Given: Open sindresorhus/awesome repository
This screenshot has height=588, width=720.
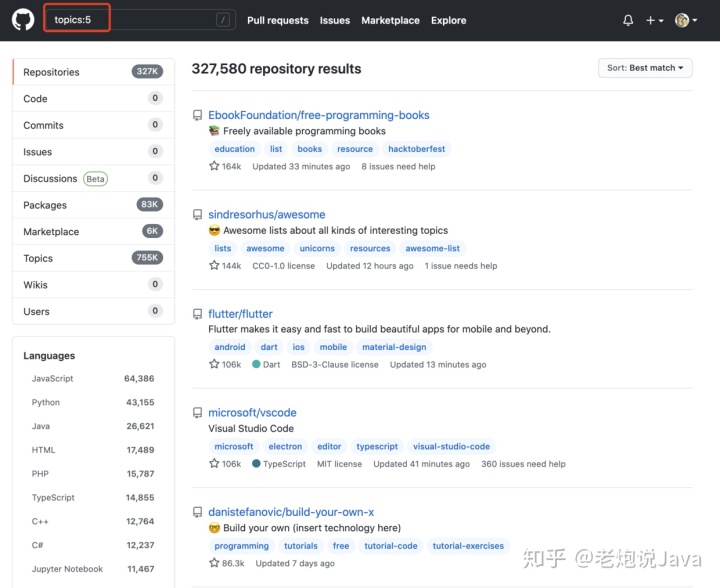Looking at the screenshot, I should point(266,214).
